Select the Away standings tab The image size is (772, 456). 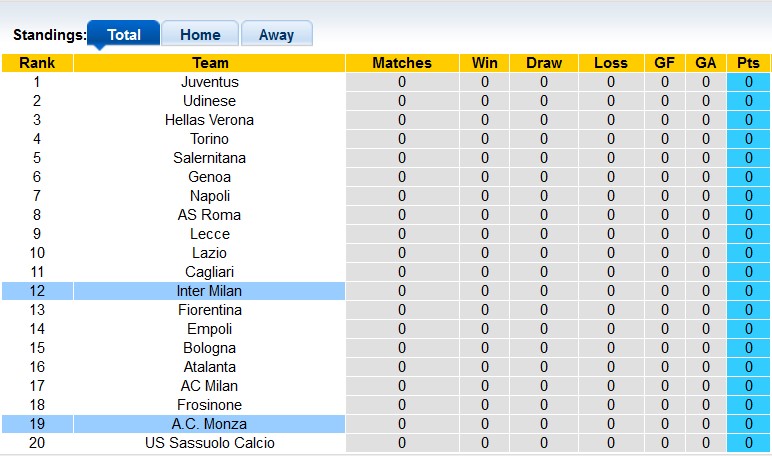point(276,34)
